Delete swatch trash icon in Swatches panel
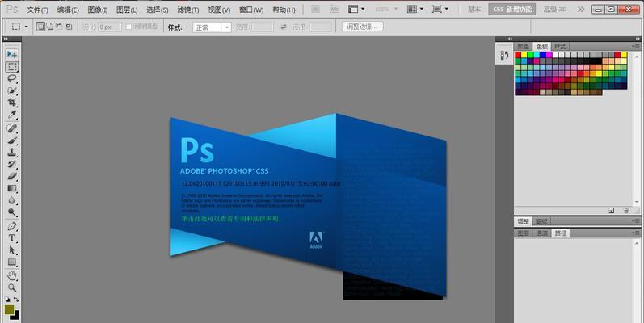The image size is (644, 323). (x=626, y=211)
